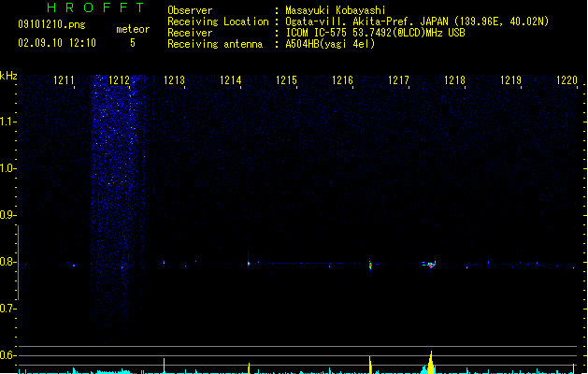Click time marker 1215
The height and width of the screenshot is (374, 588).
pos(286,80)
